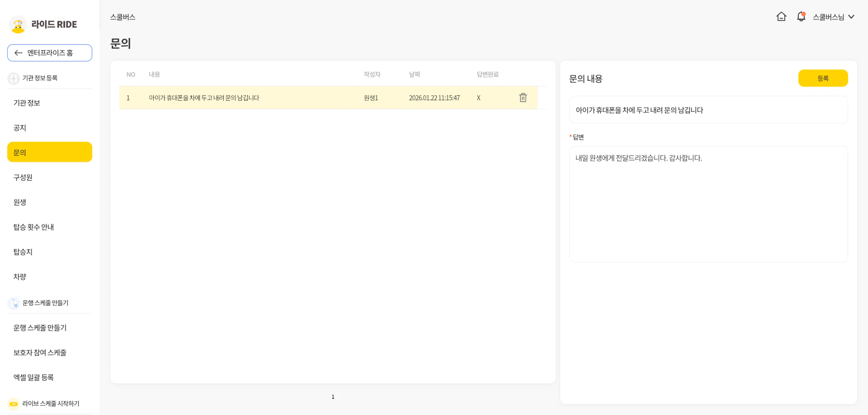This screenshot has height=415, width=868.
Task: Delete inquiry row using trash icon
Action: pos(523,98)
